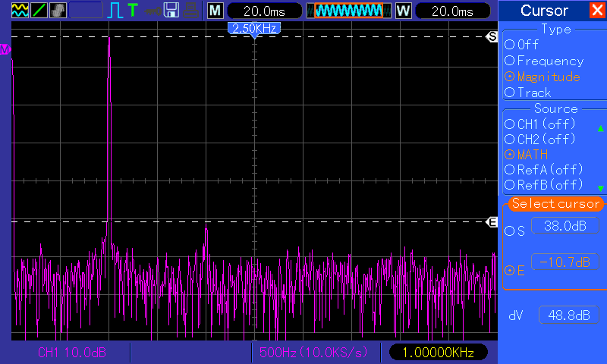Click the waveform memory overview bar

click(349, 11)
